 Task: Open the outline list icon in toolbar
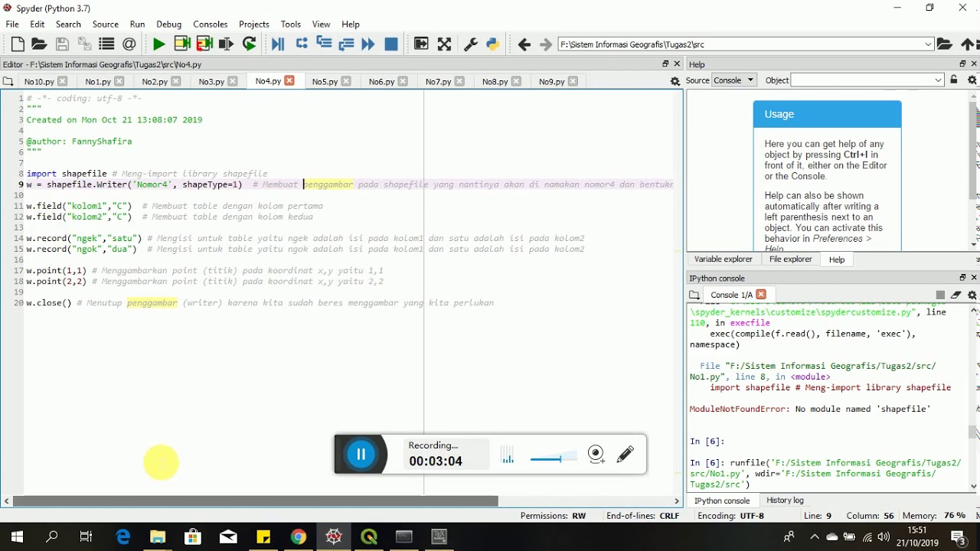click(x=106, y=44)
